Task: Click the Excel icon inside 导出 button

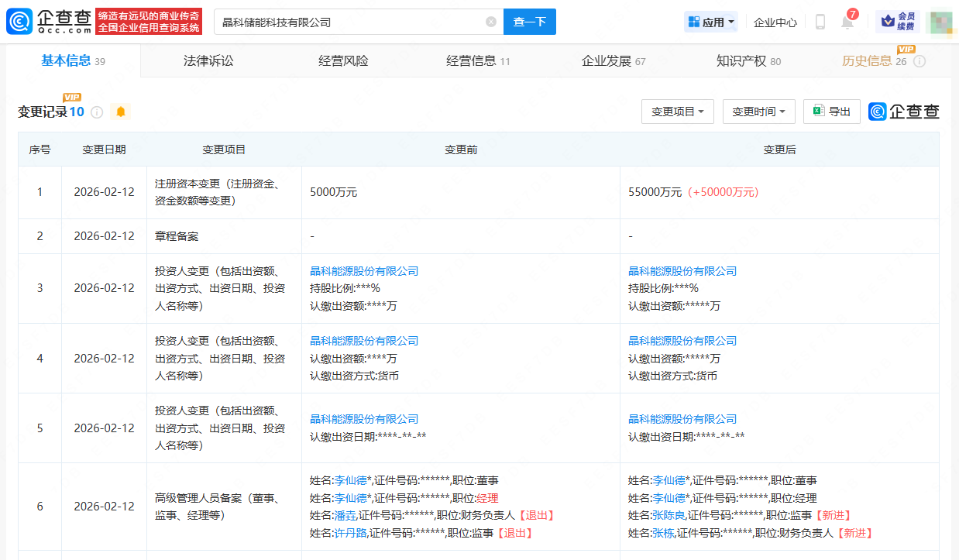Action: [x=817, y=111]
